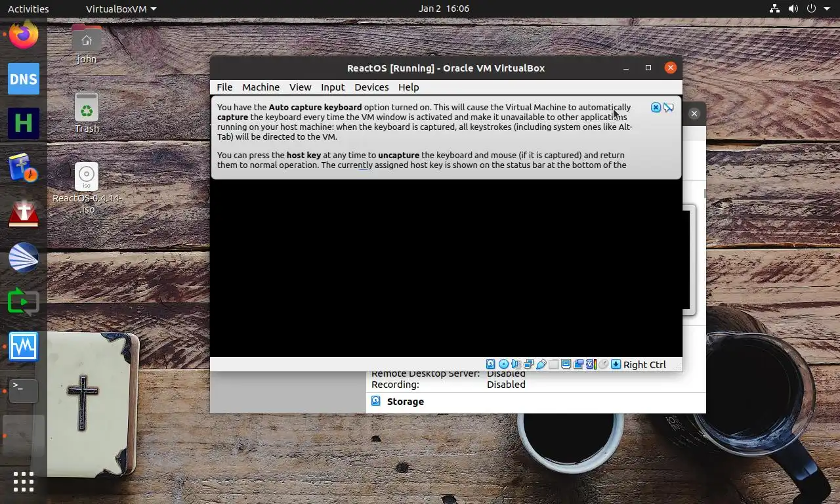Viewport: 840px width, 504px height.
Task: Click the Right Ctrl host key label
Action: click(644, 364)
